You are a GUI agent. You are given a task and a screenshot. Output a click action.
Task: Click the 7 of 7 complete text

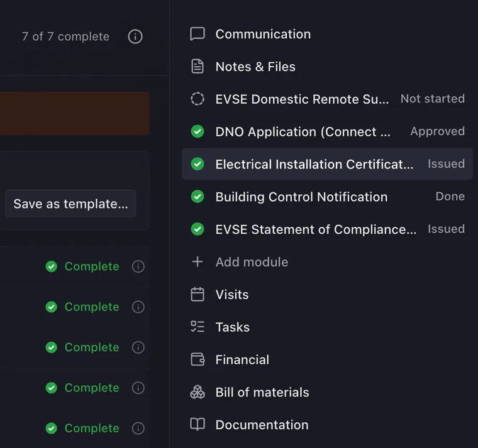pyautogui.click(x=65, y=36)
